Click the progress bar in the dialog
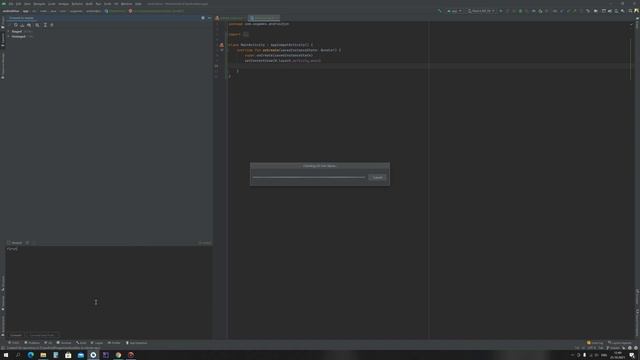Image resolution: width=640 pixels, height=360 pixels. pyautogui.click(x=309, y=178)
